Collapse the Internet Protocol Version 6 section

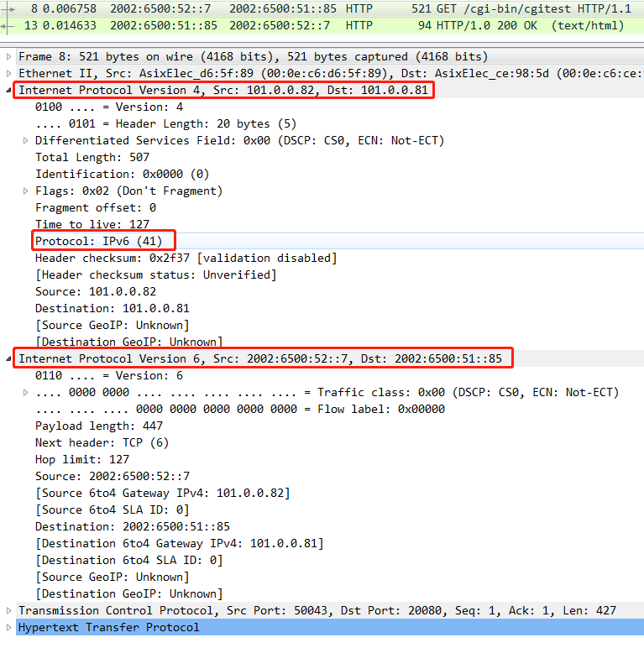pyautogui.click(x=9, y=359)
